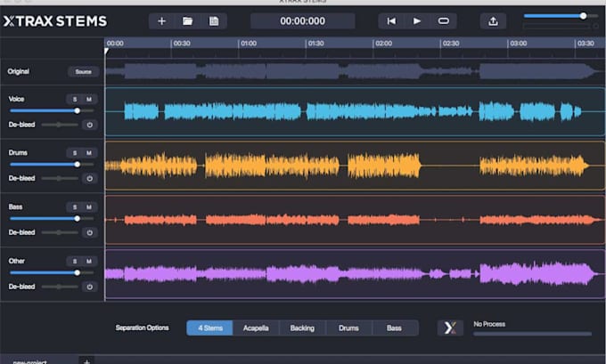The width and height of the screenshot is (606, 364).
Task: Jump to start with the rewind button
Action: (391, 21)
